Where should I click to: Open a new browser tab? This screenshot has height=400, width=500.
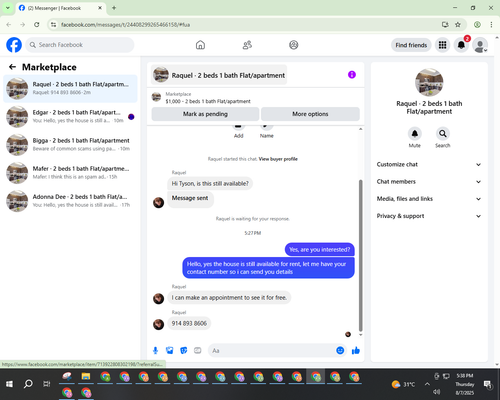(x=114, y=8)
